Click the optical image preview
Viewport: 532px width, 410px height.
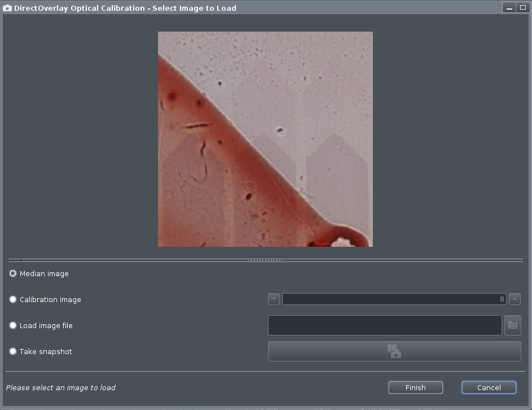(265, 139)
